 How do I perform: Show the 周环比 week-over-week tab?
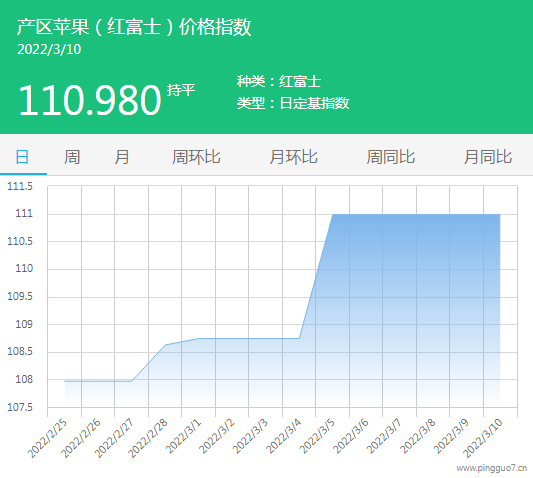click(196, 157)
